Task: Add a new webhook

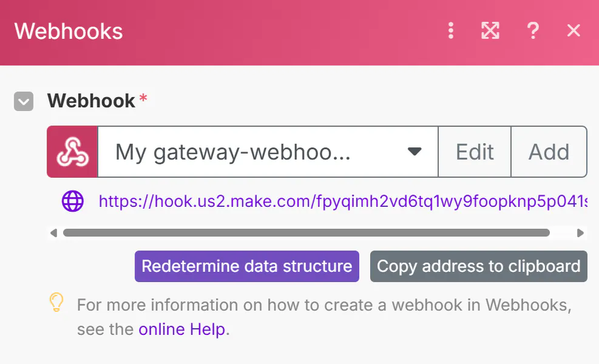Action: tap(549, 152)
